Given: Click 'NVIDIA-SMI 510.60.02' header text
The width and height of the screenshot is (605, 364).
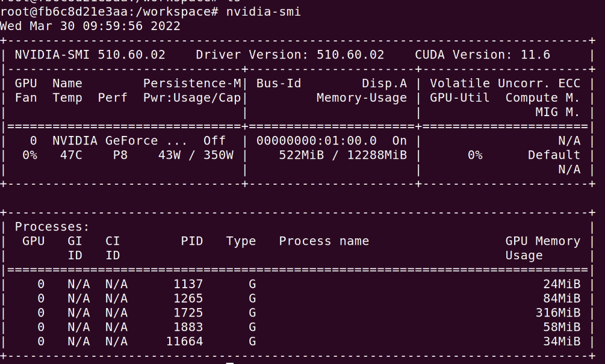Looking at the screenshot, I should pos(90,55).
